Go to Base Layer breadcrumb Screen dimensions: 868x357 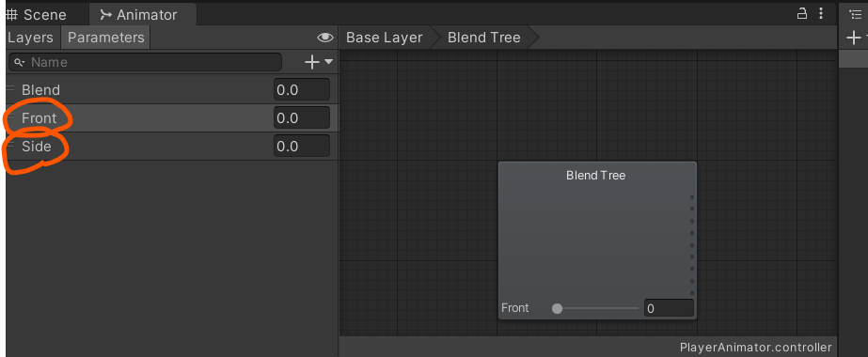385,38
